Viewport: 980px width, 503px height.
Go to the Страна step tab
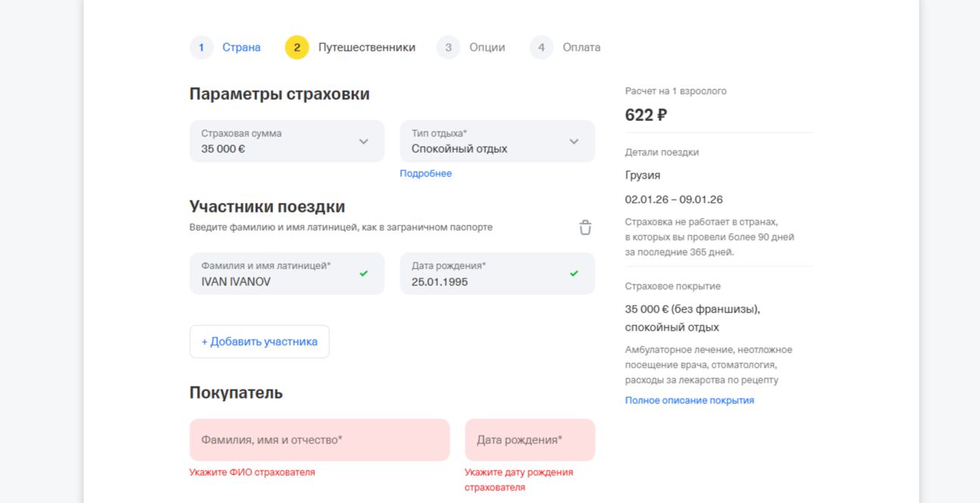click(x=241, y=48)
